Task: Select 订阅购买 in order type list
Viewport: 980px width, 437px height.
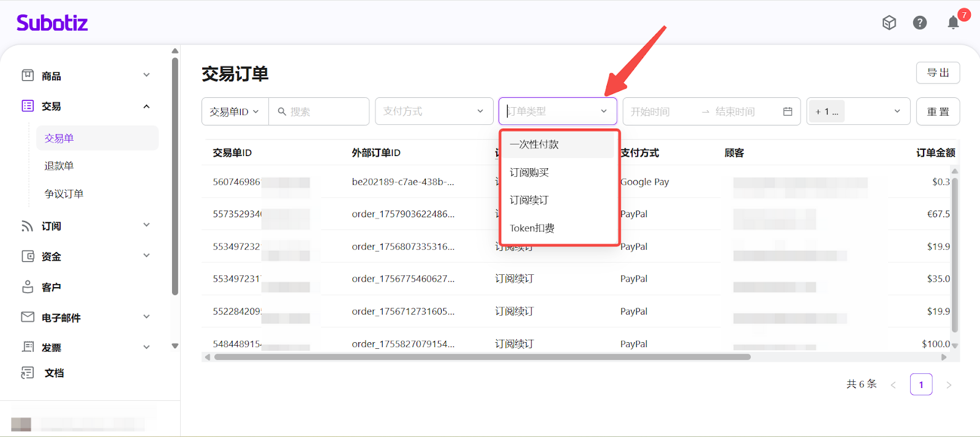Action: [x=529, y=173]
